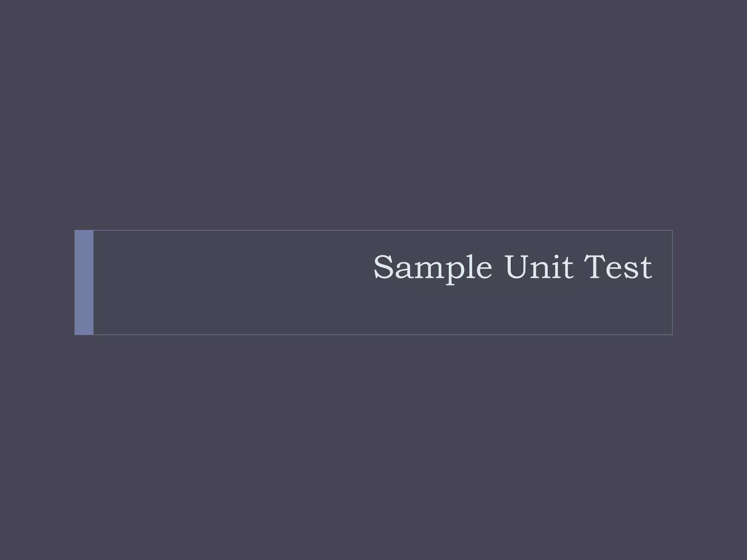Screen dimensions: 747x560
Task: Click the empty area inside the title box
Action: [233, 282]
